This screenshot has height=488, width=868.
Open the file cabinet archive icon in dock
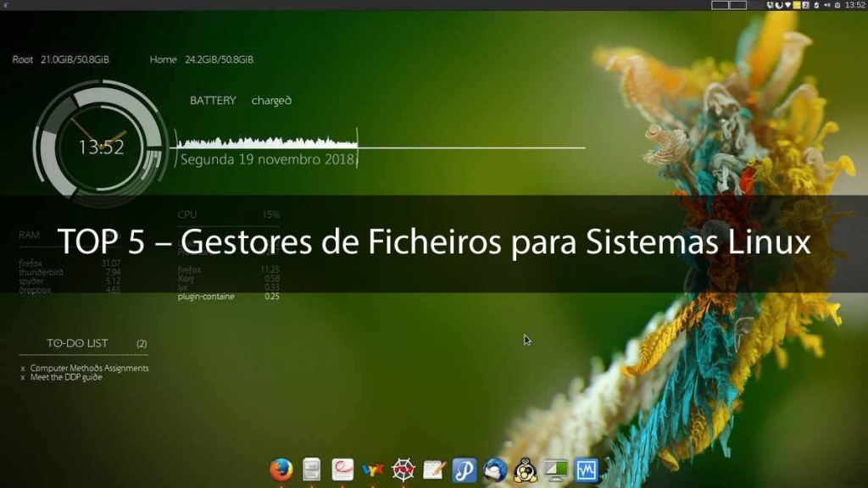[312, 469]
